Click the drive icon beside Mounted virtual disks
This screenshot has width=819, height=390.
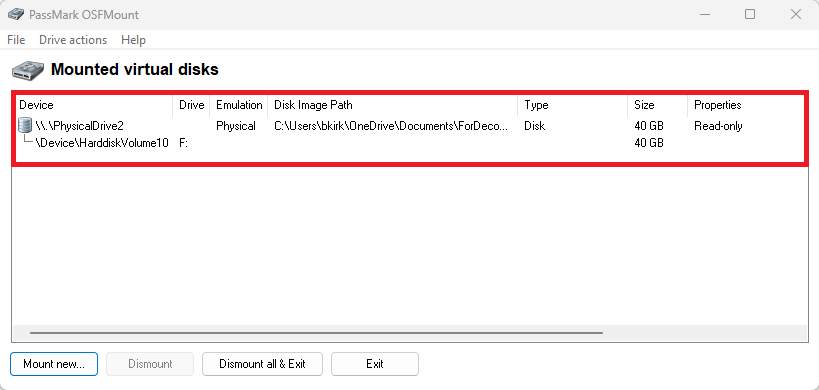tap(28, 70)
